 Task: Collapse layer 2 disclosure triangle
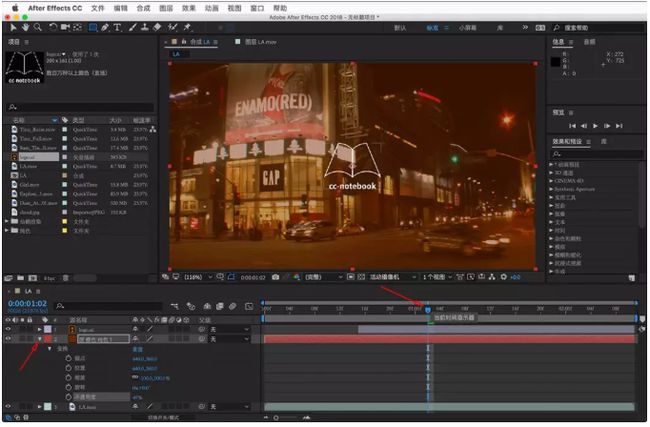(40, 339)
